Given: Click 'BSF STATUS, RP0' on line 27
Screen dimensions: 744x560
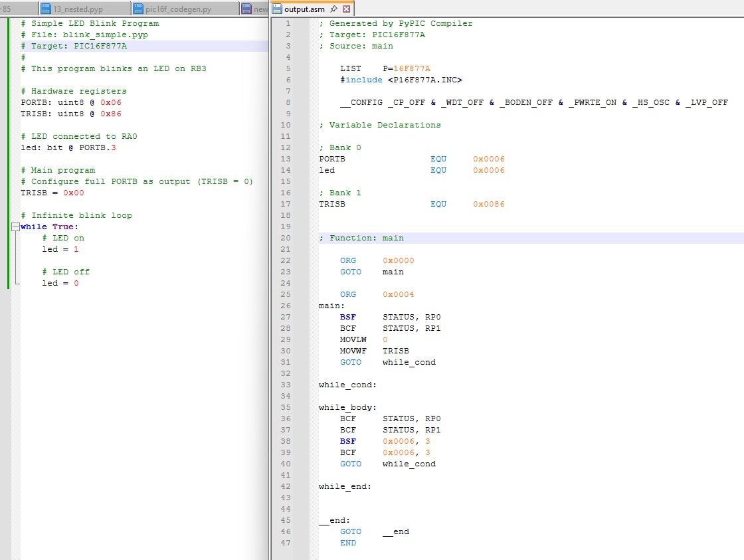Looking at the screenshot, I should point(390,317).
